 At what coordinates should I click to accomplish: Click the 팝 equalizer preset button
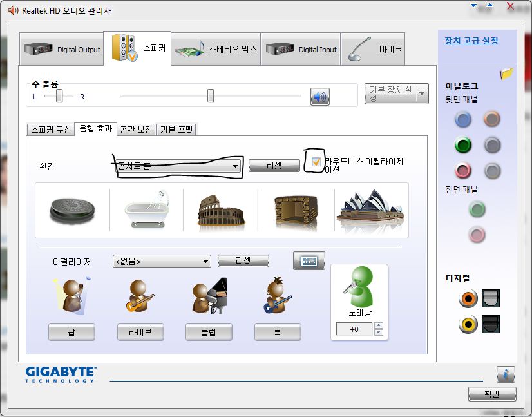(x=71, y=332)
